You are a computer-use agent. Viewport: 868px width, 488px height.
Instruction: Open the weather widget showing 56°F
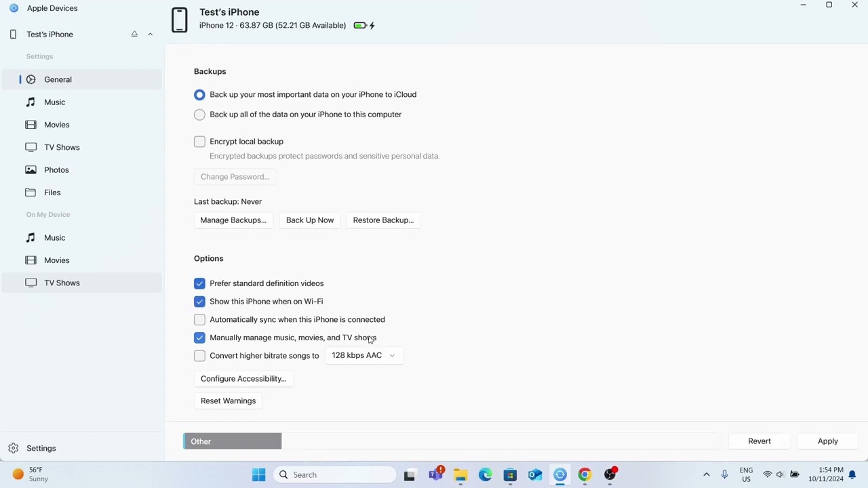click(32, 474)
